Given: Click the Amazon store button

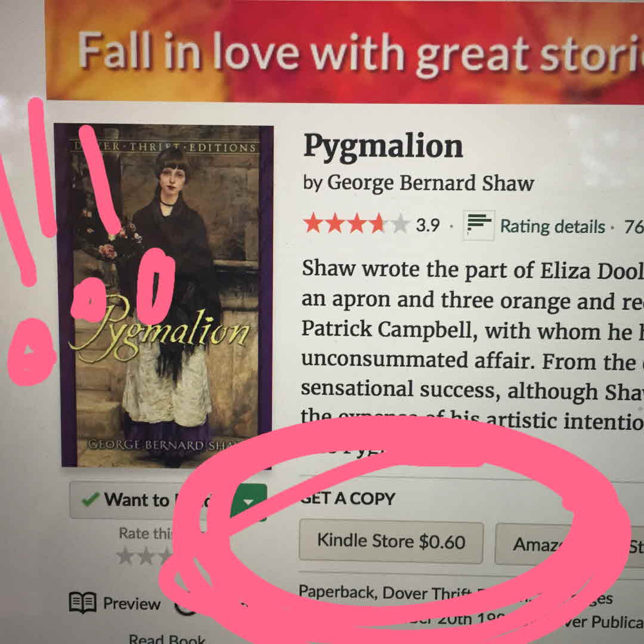Looking at the screenshot, I should coord(534,544).
